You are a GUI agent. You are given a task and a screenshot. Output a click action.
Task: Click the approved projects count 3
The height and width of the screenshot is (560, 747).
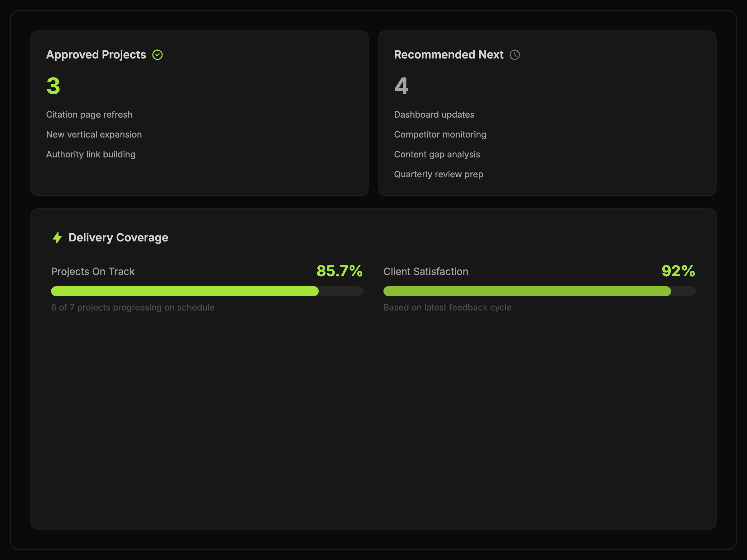coord(53,86)
